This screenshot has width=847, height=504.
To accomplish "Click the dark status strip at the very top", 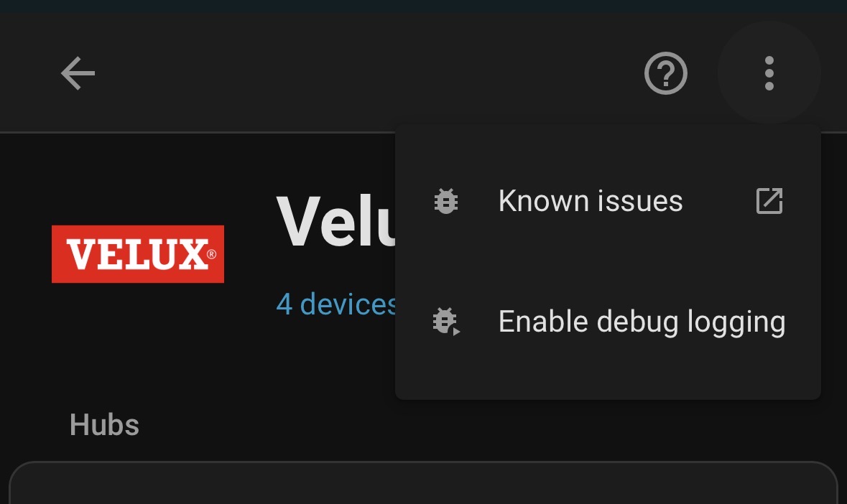I will [423, 6].
